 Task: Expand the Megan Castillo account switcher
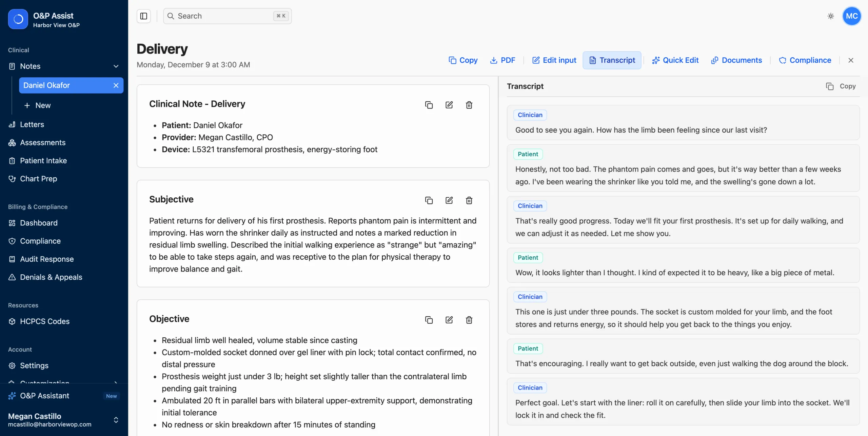pyautogui.click(x=116, y=420)
